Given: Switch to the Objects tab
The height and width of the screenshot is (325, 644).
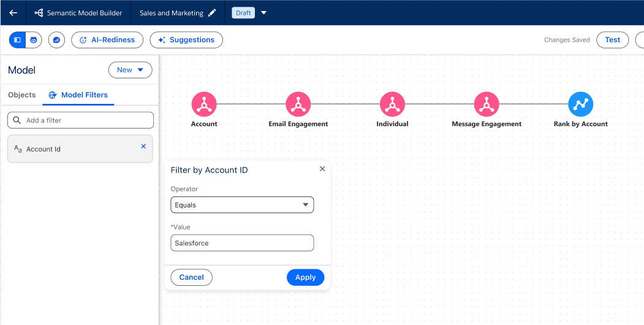Looking at the screenshot, I should pyautogui.click(x=21, y=95).
